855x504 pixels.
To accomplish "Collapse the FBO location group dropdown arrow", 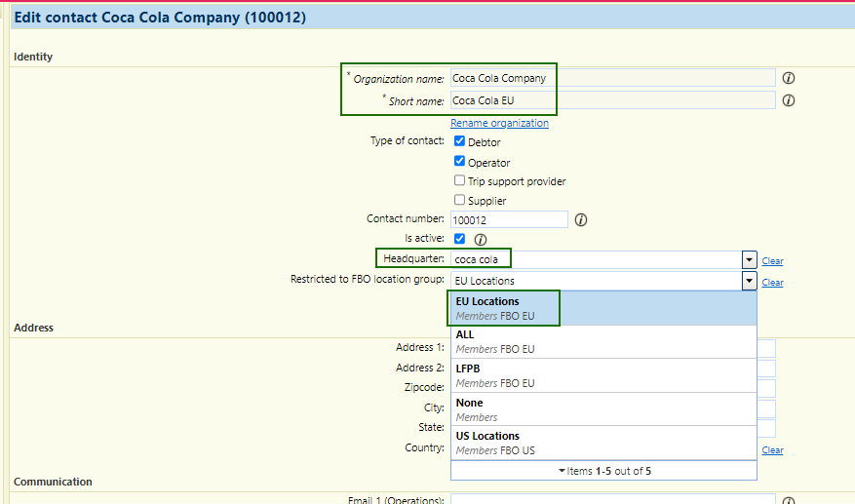I will point(749,282).
